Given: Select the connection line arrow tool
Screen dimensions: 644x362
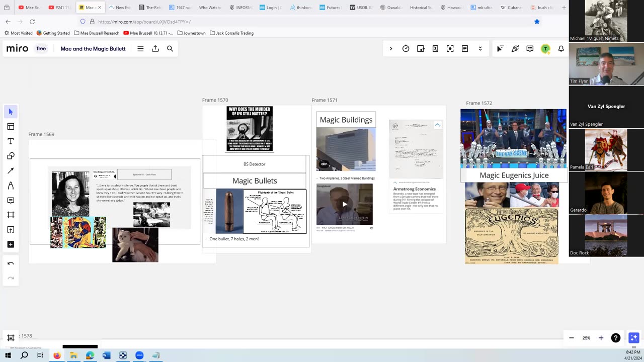Looking at the screenshot, I should point(11,171).
